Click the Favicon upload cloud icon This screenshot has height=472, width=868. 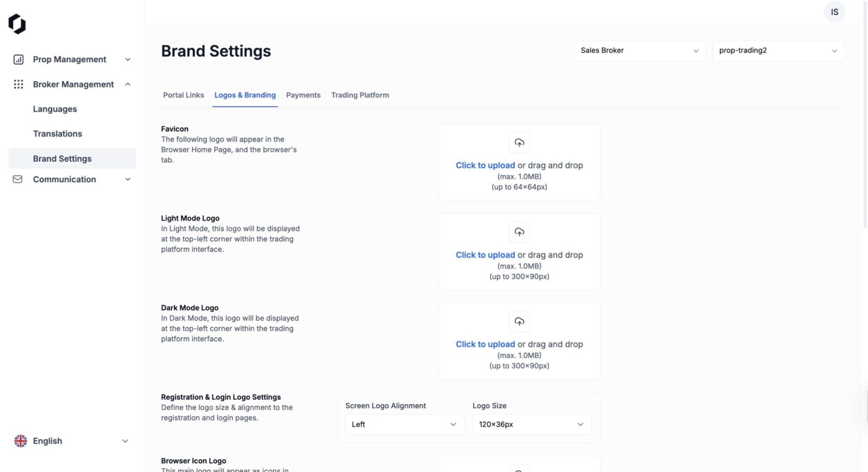pos(519,143)
